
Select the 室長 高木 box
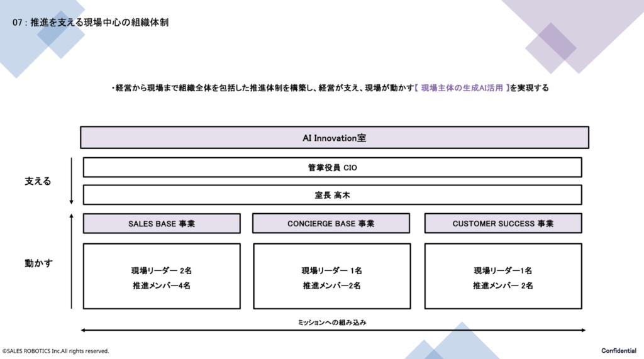point(332,195)
